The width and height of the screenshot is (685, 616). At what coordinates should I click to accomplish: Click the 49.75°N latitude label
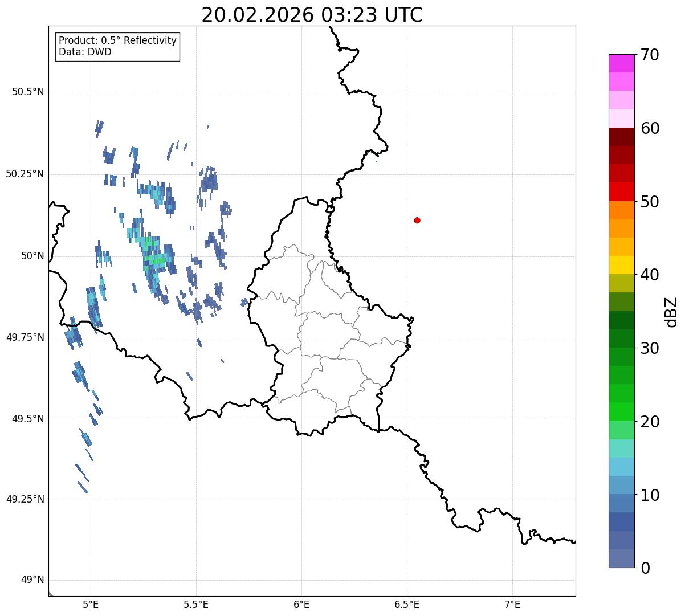click(25, 337)
